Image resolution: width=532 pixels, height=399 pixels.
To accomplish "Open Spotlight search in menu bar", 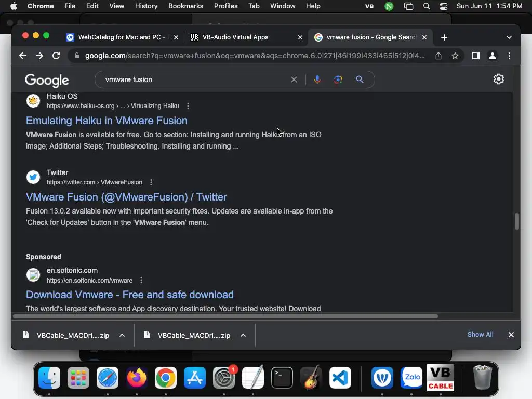I will point(427,6).
